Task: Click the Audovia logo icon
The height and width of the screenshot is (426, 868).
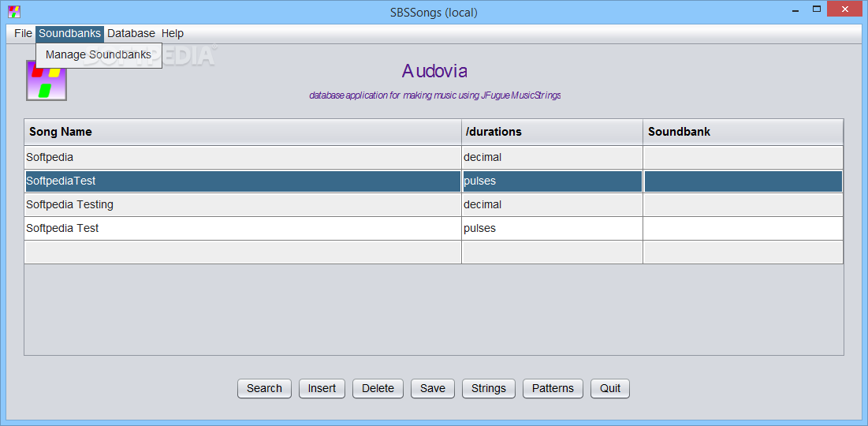Action: pos(47,80)
